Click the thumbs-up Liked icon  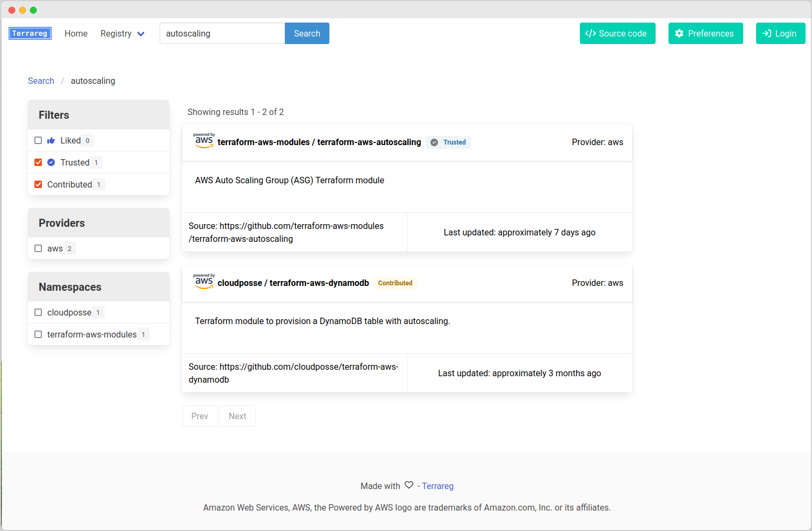(51, 140)
